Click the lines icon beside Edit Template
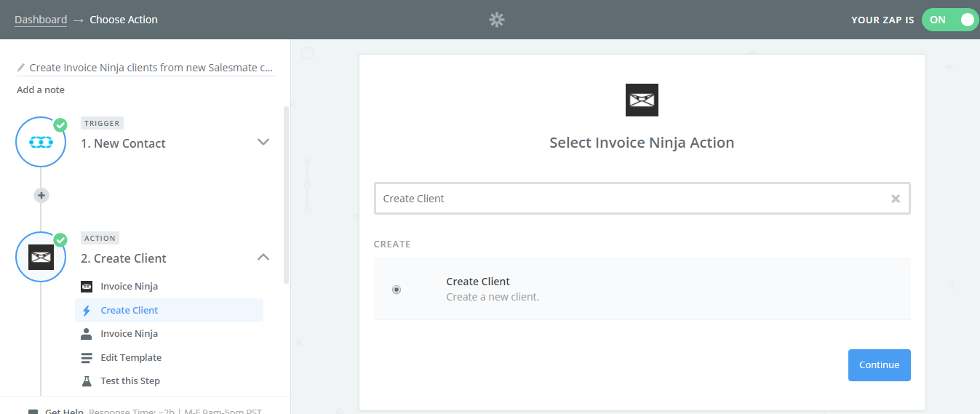This screenshot has width=980, height=414. pyautogui.click(x=87, y=358)
